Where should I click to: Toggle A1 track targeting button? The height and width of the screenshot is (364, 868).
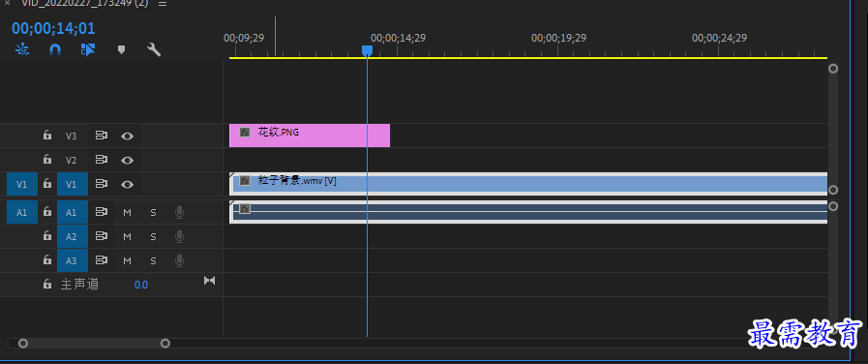click(x=72, y=212)
